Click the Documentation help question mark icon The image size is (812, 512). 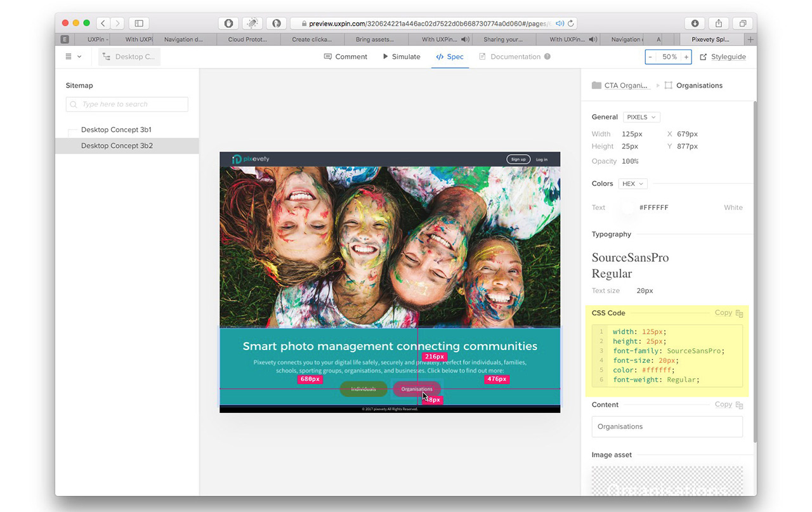547,56
